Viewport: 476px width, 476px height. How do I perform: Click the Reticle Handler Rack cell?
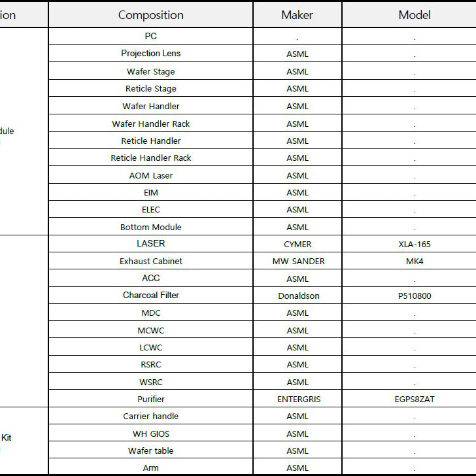coord(150,158)
